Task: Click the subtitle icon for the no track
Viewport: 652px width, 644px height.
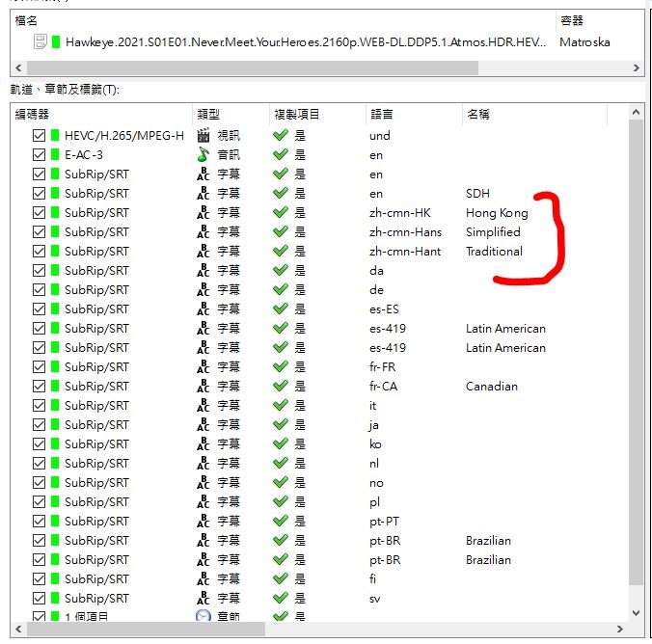Action: (x=203, y=482)
